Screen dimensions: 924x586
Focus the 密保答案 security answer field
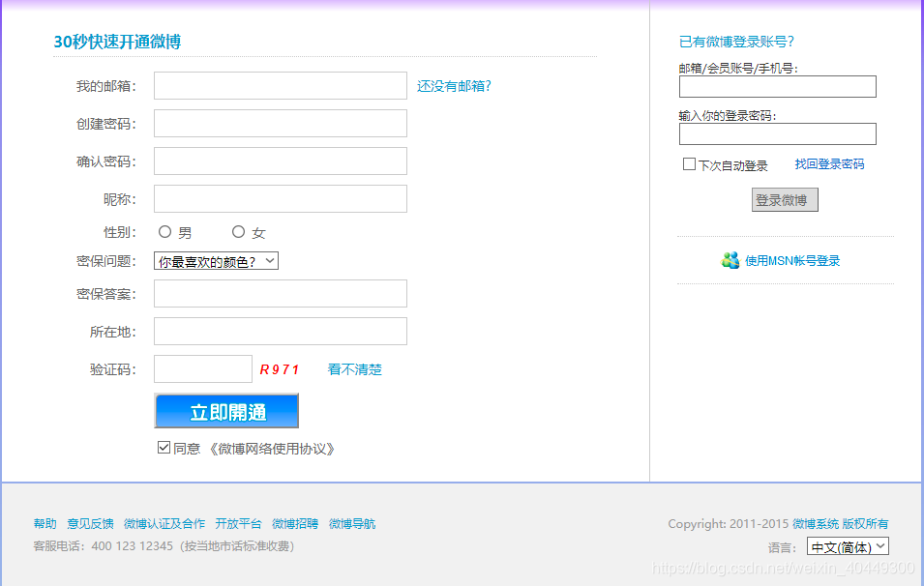click(x=281, y=293)
